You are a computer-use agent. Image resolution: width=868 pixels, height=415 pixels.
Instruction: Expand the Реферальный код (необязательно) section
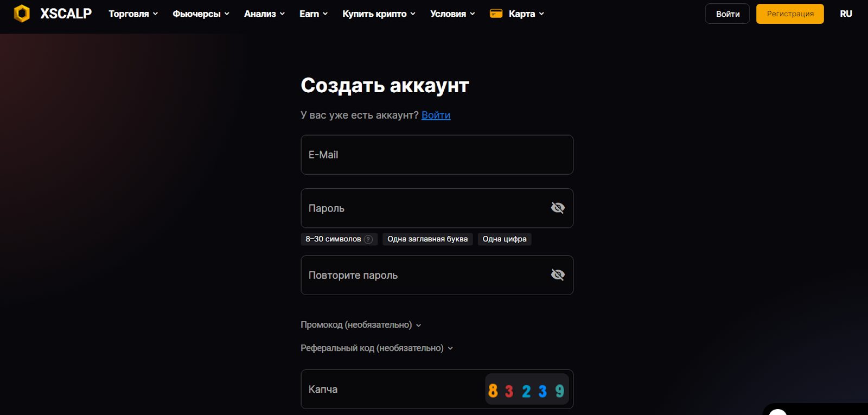point(376,348)
